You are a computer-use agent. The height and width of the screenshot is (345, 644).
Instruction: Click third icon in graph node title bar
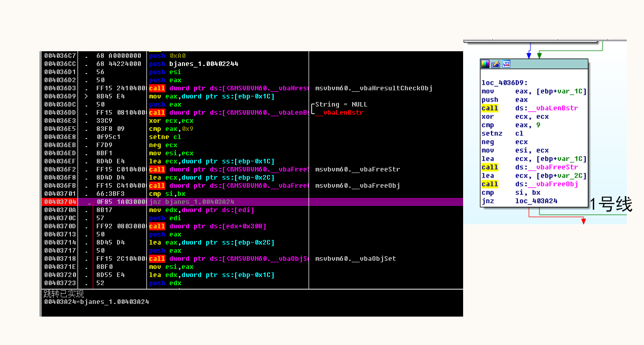point(506,64)
